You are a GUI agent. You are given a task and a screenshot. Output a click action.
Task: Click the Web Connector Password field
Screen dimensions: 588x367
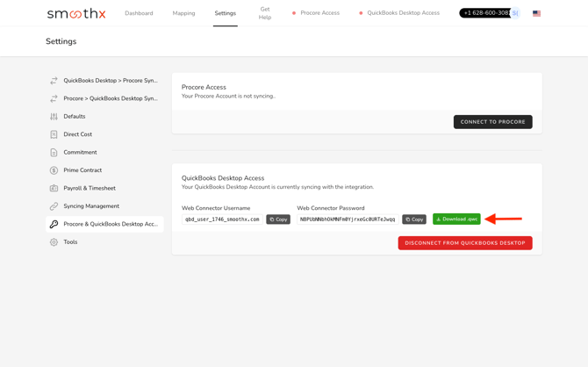pos(348,219)
